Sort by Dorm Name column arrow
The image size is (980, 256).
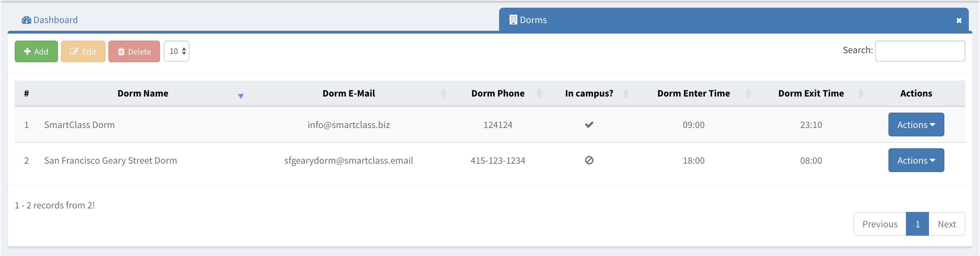click(240, 95)
